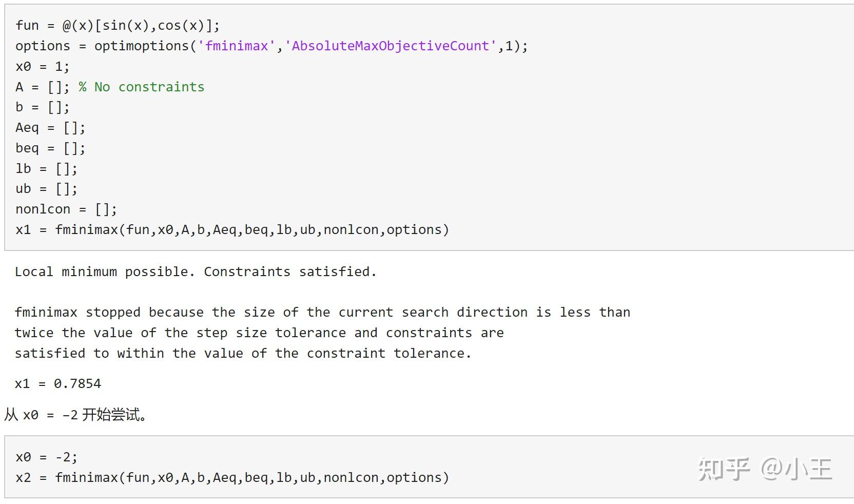Click the lb = []; line
854x504 pixels.
pos(46,168)
